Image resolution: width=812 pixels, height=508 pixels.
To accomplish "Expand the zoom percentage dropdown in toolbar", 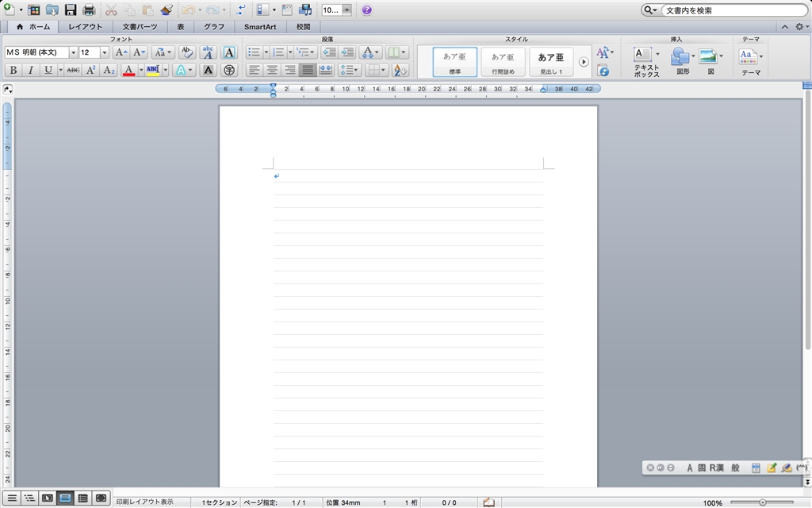I will tap(347, 10).
